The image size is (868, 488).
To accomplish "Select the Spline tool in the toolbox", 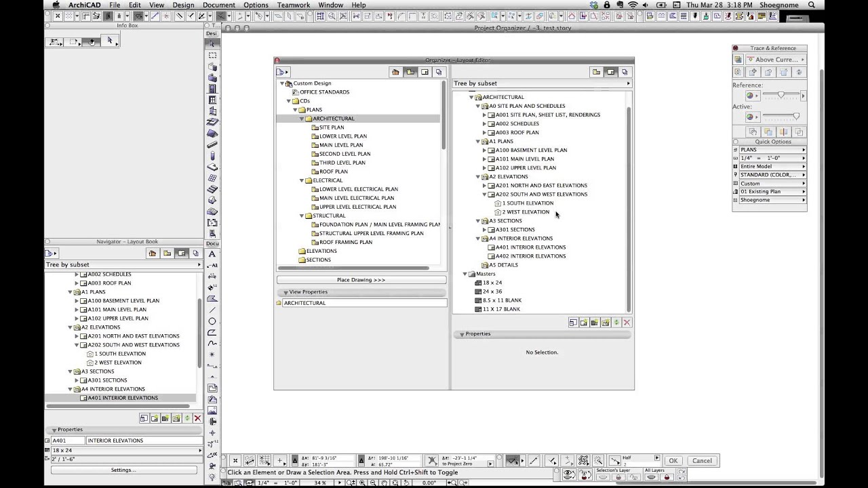I will (212, 344).
